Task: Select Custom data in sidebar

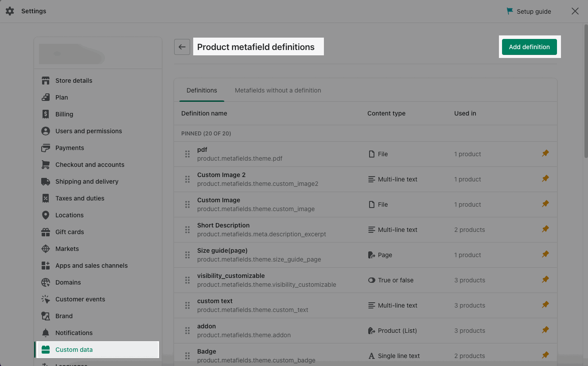Action: [98, 350]
